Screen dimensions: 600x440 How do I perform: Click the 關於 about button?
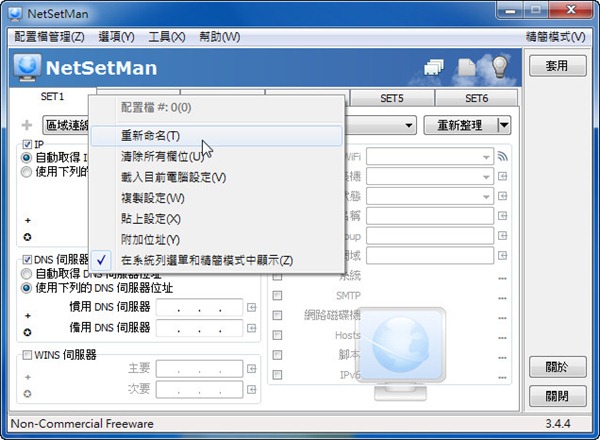(x=558, y=367)
